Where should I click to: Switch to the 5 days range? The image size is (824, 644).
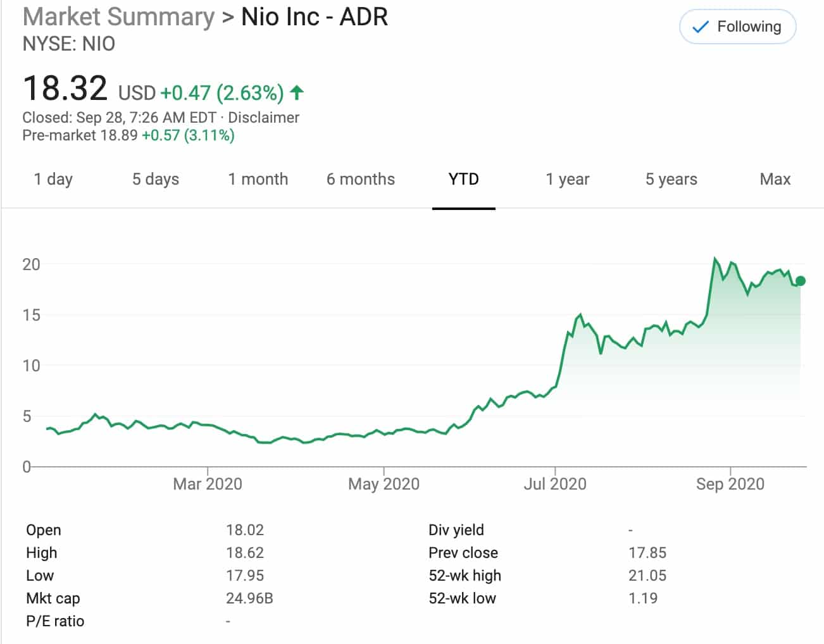156,180
